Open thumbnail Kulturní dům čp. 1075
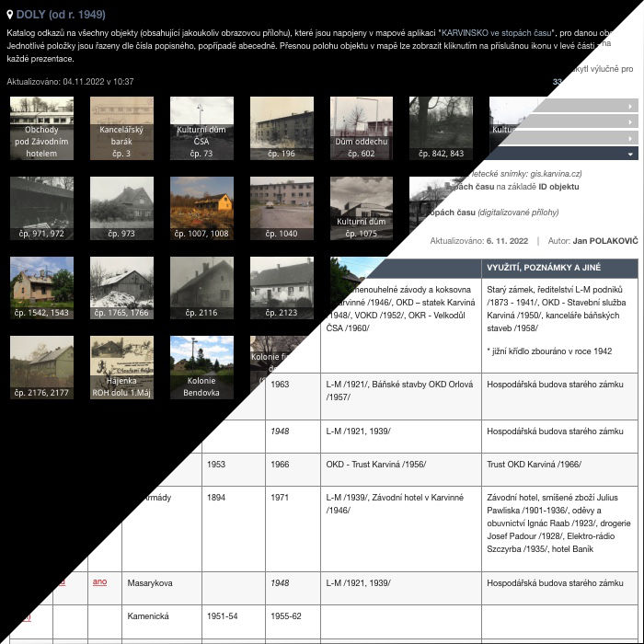This screenshot has width=644, height=644. pyautogui.click(x=362, y=208)
